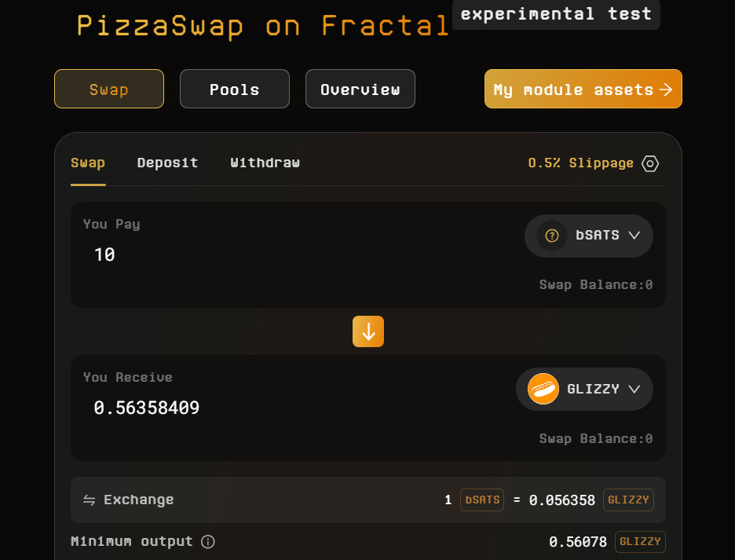
Task: Select the inner Swap tab
Action: [x=88, y=163]
